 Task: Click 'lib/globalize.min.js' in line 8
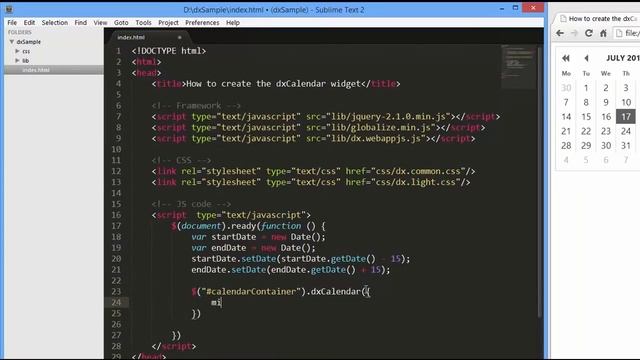(381, 128)
